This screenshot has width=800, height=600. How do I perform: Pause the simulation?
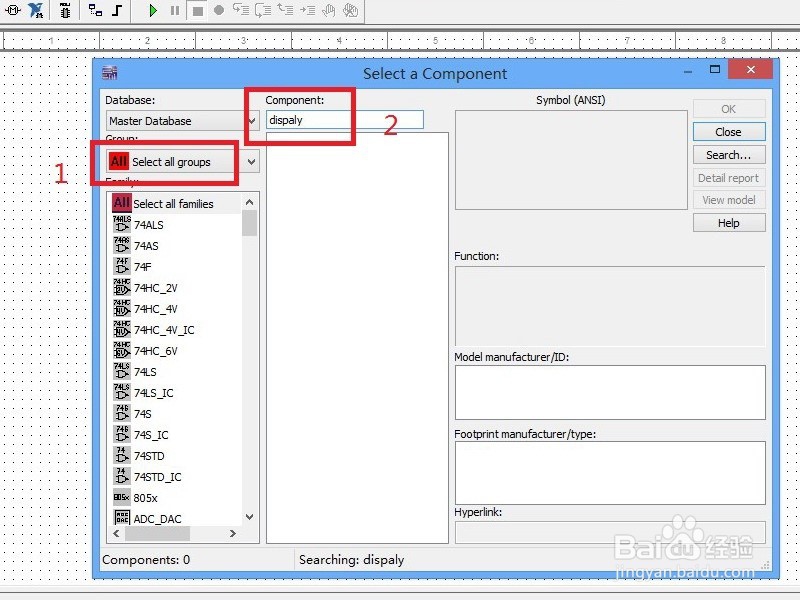pos(175,10)
